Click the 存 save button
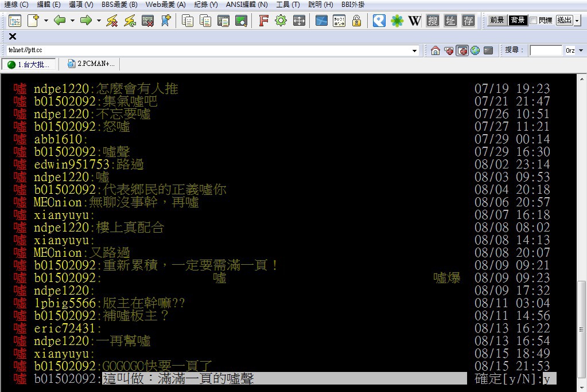The image size is (587, 392). click(468, 21)
